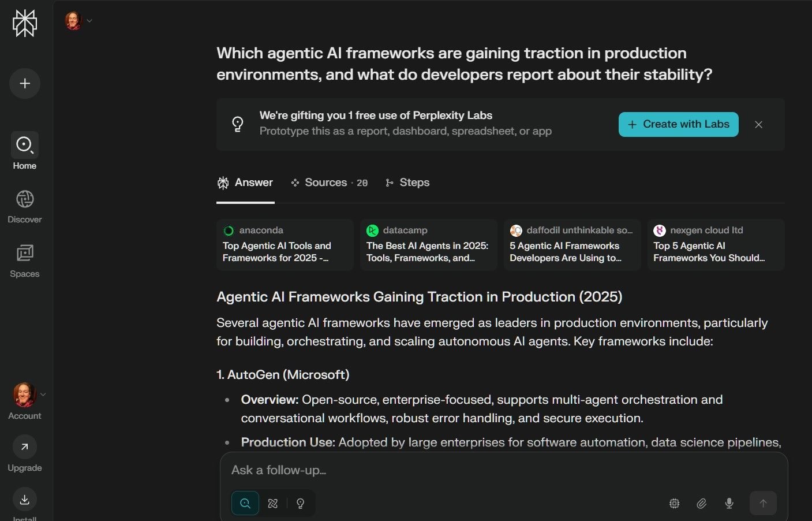Switch to the Steps tab
Viewport: 812px width, 521px height.
click(407, 183)
